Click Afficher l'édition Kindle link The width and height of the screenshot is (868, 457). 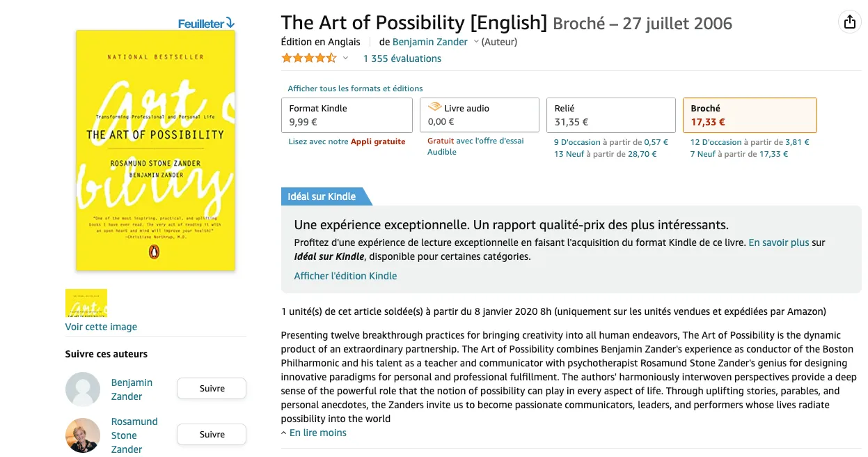345,276
